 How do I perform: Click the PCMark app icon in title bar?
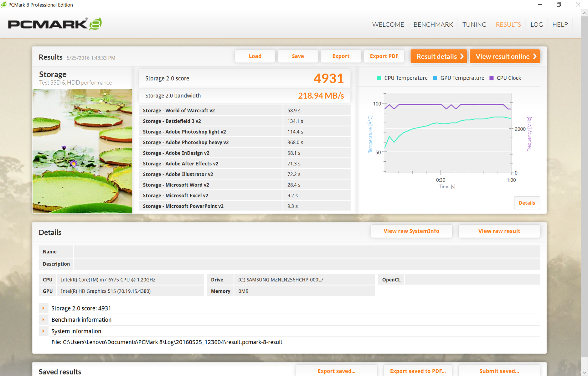(x=4, y=5)
